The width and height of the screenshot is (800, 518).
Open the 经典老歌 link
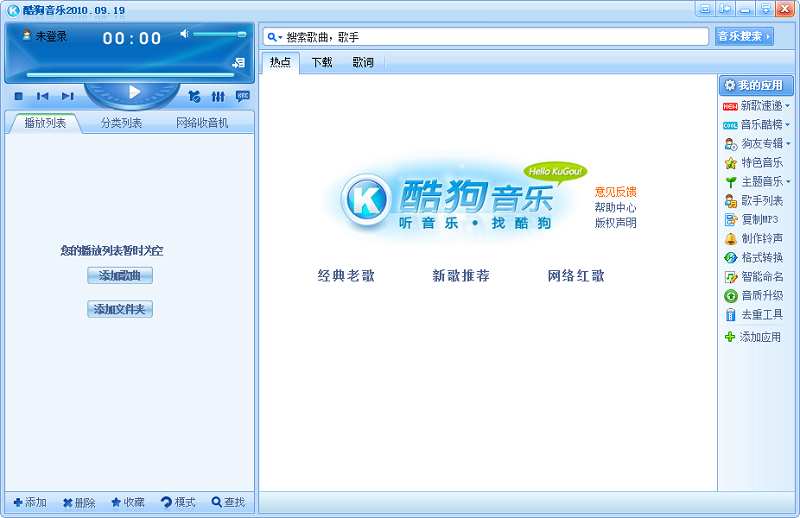(x=346, y=276)
